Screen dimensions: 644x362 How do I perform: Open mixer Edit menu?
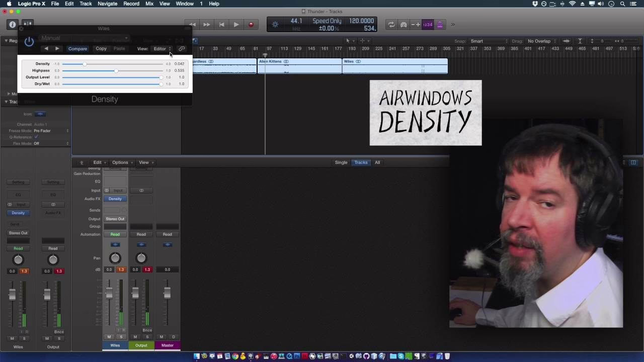99,162
